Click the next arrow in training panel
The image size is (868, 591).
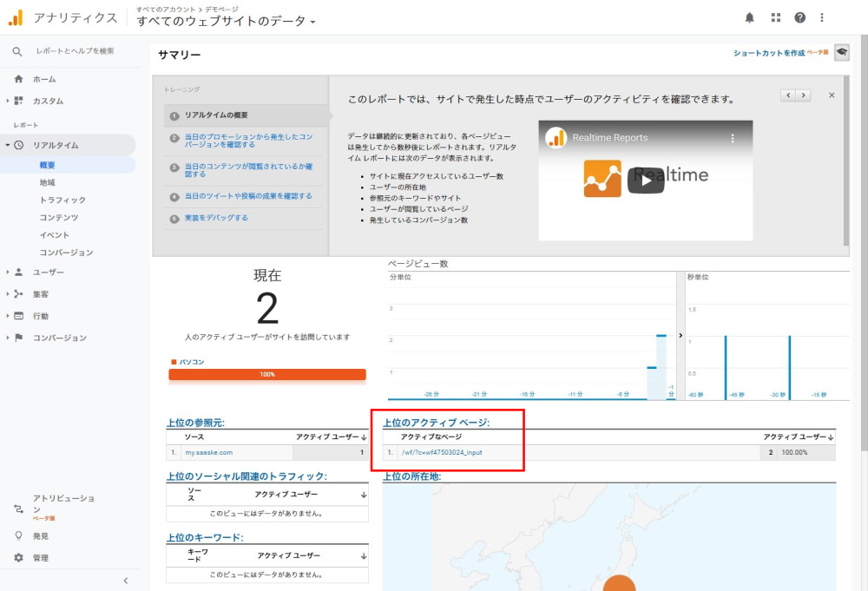[x=804, y=95]
